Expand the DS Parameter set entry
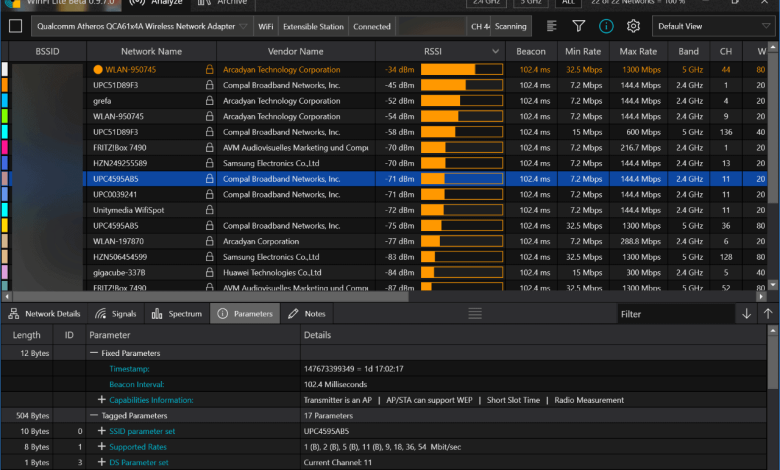 [101, 462]
